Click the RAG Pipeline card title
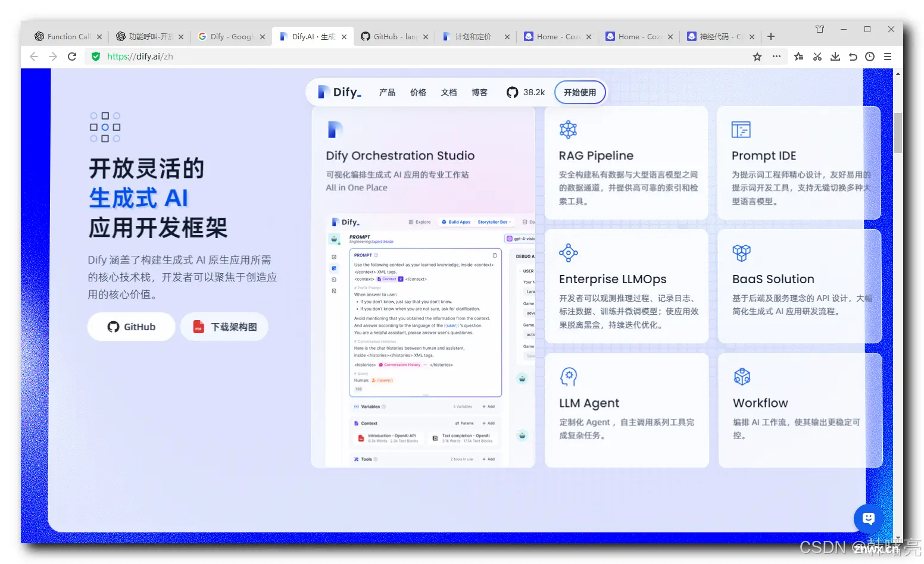 coord(596,156)
